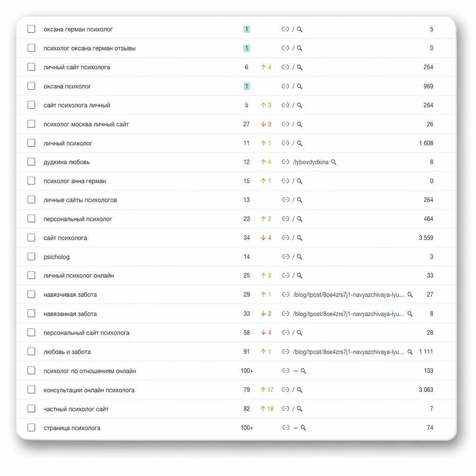Open blog link in навязанная забота row
The height and width of the screenshot is (476, 476).
pyautogui.click(x=349, y=314)
